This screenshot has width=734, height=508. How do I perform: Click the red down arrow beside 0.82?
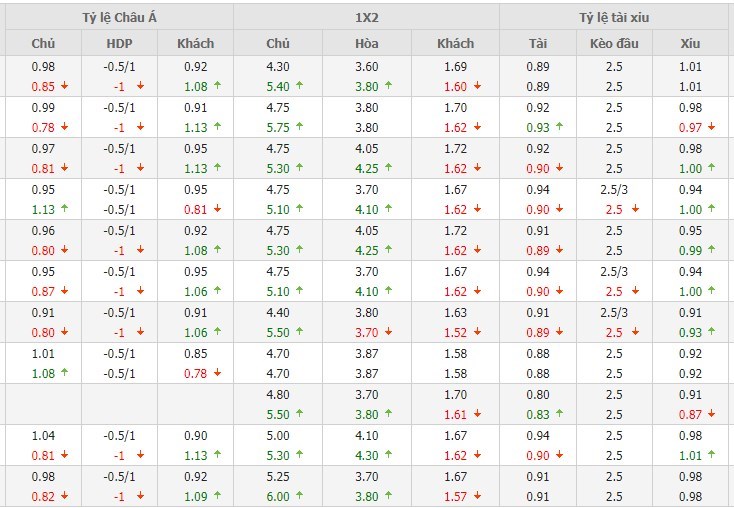click(x=65, y=496)
